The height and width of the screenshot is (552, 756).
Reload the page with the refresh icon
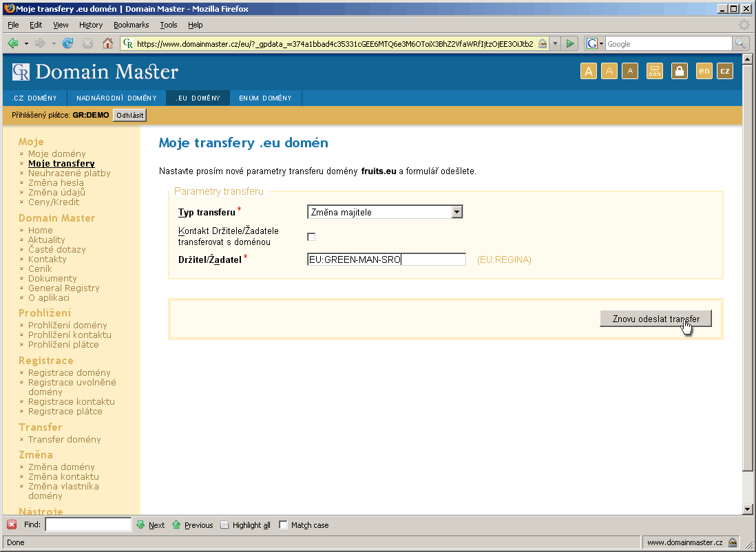pyautogui.click(x=67, y=43)
